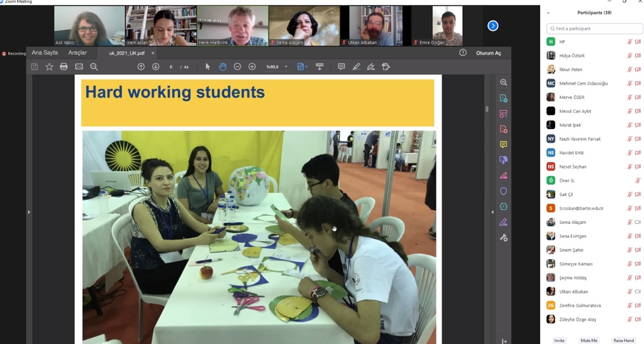Viewport: 644px width, 344px height.
Task: Click the Mute Me button
Action: (x=589, y=340)
